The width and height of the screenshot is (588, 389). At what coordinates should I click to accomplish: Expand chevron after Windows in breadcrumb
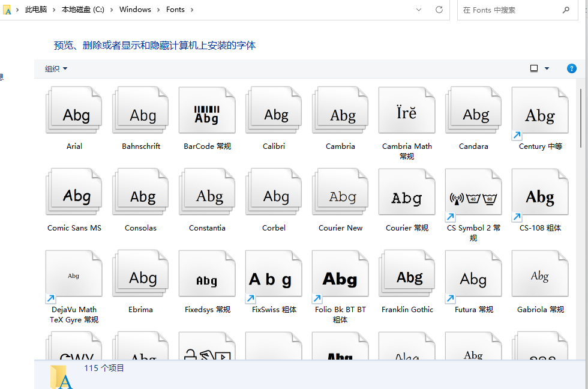158,10
